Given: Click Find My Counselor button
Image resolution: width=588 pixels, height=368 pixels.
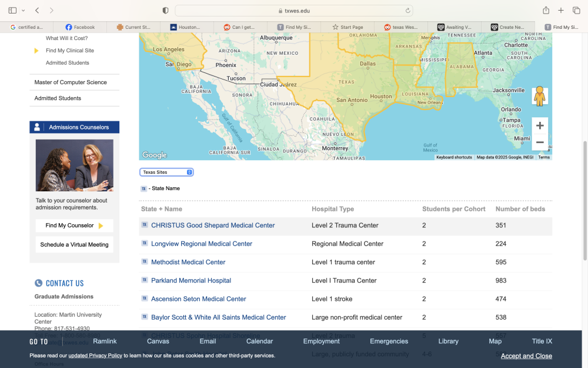Looking at the screenshot, I should click(x=74, y=226).
